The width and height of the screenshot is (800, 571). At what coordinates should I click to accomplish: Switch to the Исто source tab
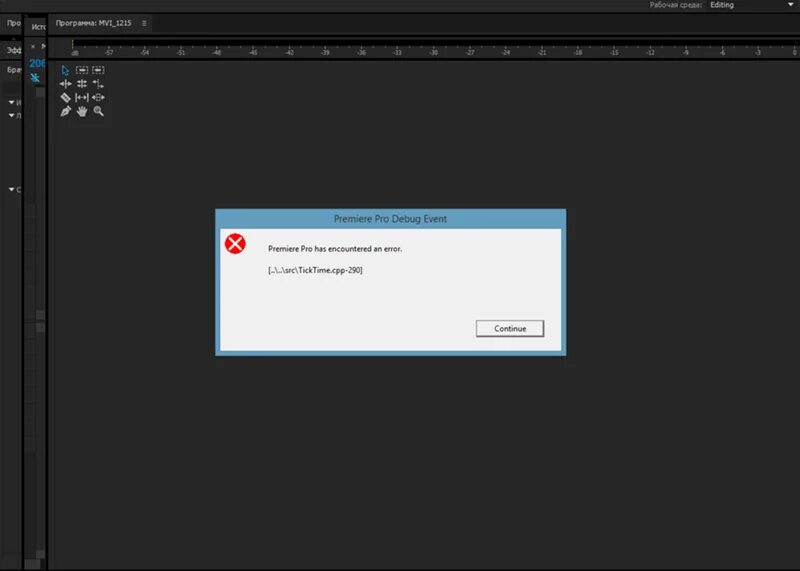tap(38, 27)
